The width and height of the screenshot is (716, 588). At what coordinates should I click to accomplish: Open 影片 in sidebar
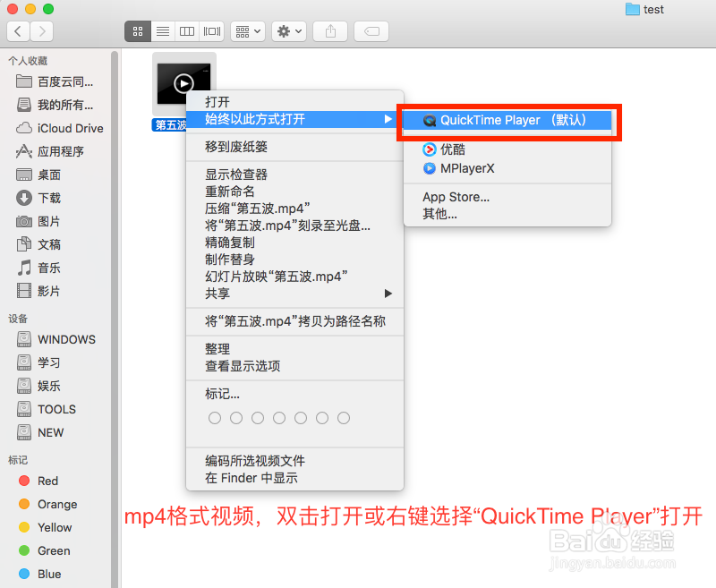coord(38,291)
